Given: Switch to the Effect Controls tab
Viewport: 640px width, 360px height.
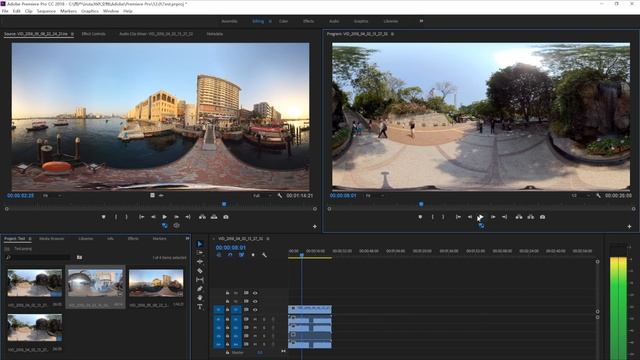Looking at the screenshot, I should [93, 34].
